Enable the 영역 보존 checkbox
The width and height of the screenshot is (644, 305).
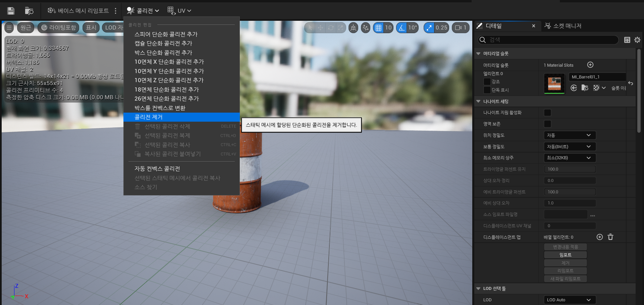547,124
